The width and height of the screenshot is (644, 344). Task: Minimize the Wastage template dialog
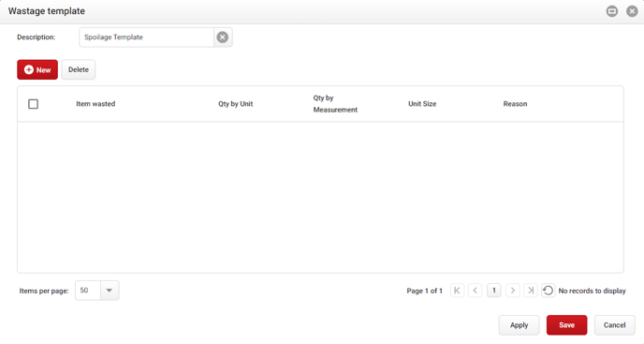612,11
